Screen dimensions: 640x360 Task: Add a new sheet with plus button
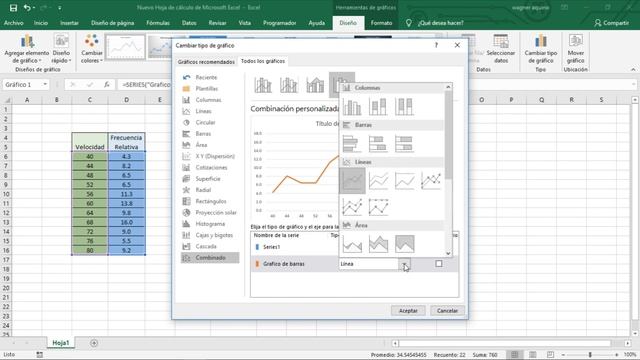pyautogui.click(x=94, y=343)
